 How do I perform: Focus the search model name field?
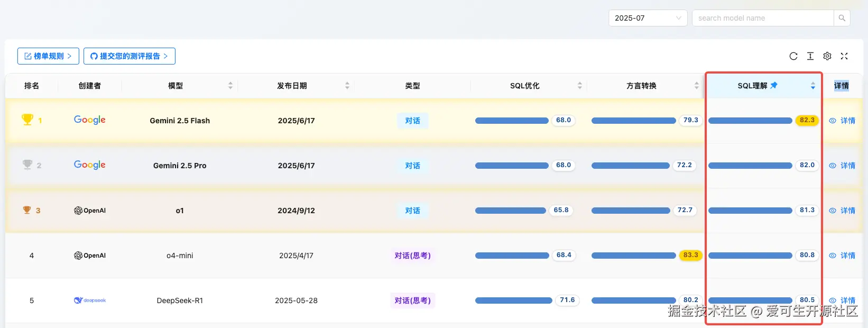(x=762, y=18)
